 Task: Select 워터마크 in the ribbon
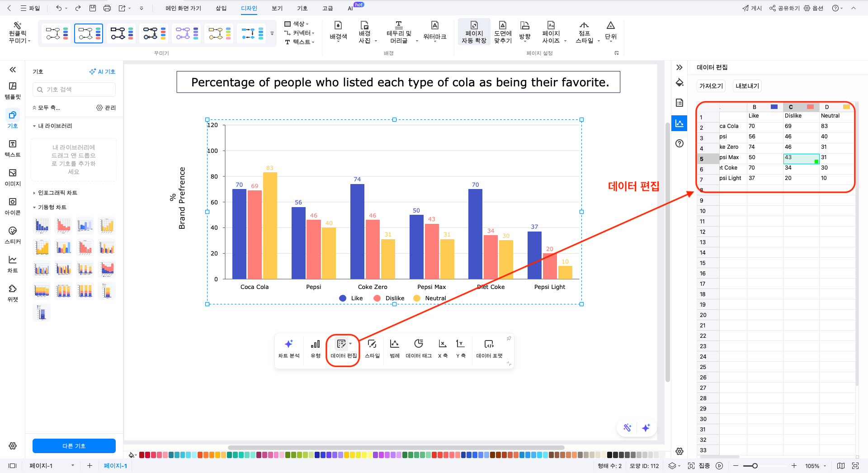(x=434, y=31)
